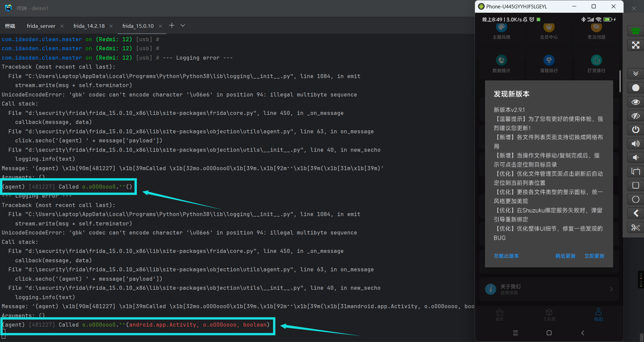The width and height of the screenshot is (644, 342).
Task: Tap the 会员中心 label in phone app
Action: click(549, 37)
